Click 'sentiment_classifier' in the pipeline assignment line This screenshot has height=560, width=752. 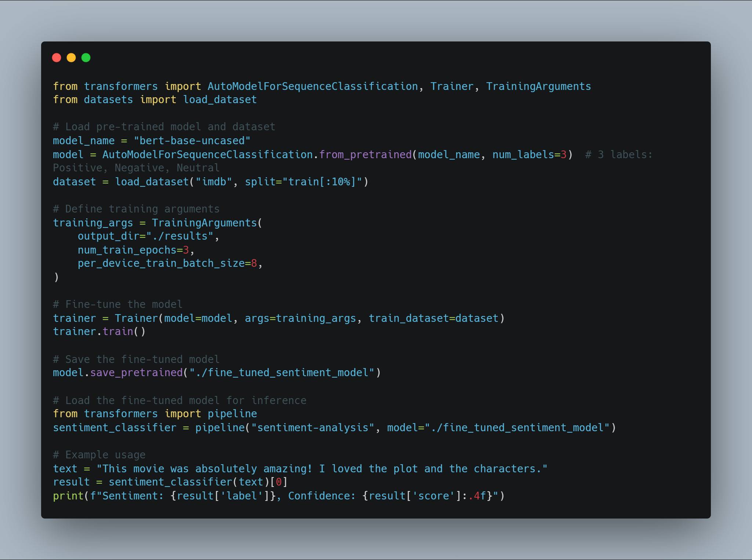click(x=115, y=428)
